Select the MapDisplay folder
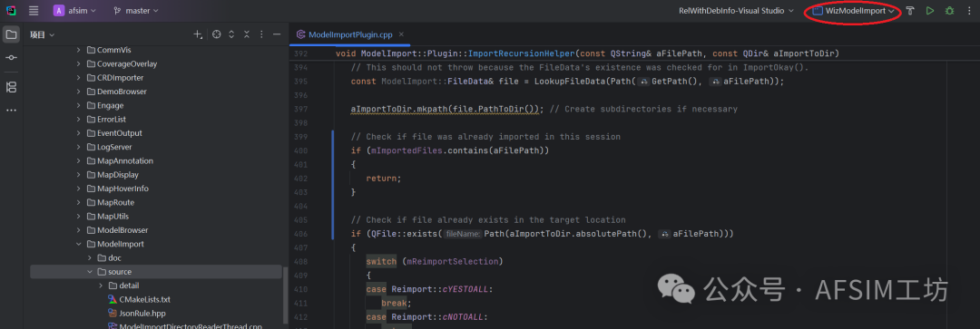The width and height of the screenshot is (980, 329). click(117, 175)
